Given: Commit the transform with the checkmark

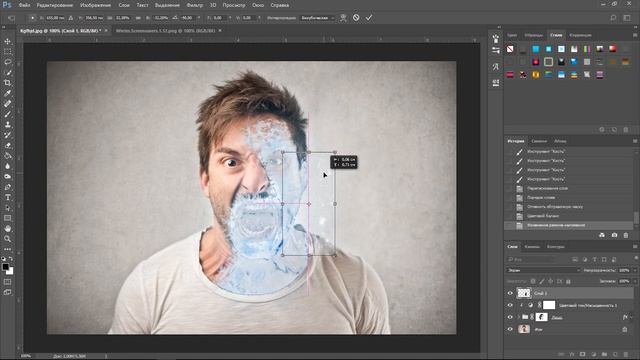Looking at the screenshot, I should 369,18.
